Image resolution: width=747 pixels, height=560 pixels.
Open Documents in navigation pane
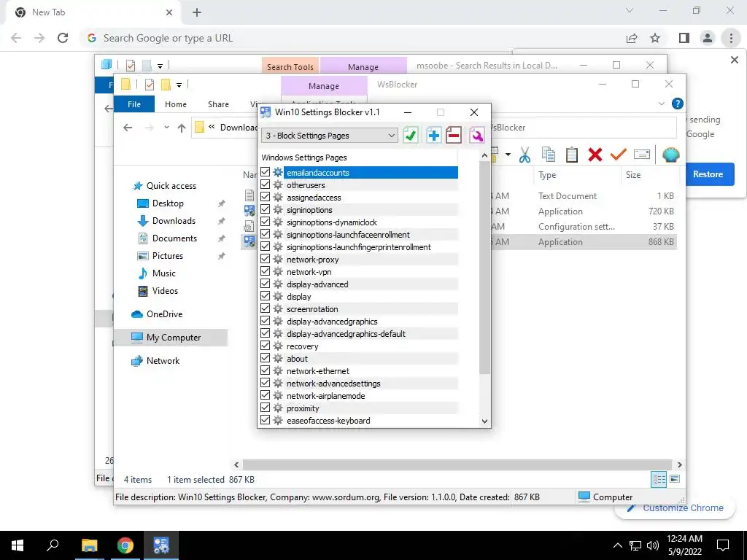pos(174,238)
